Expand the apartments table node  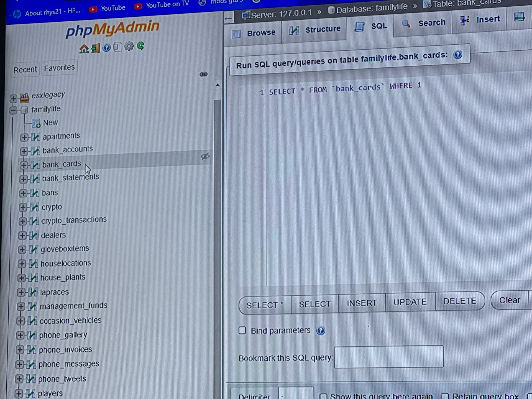[24, 137]
